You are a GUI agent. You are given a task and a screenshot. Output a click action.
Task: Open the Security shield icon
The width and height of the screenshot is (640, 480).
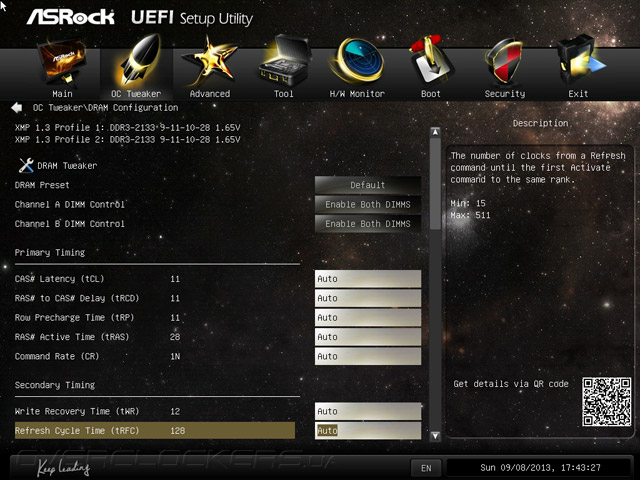(504, 61)
